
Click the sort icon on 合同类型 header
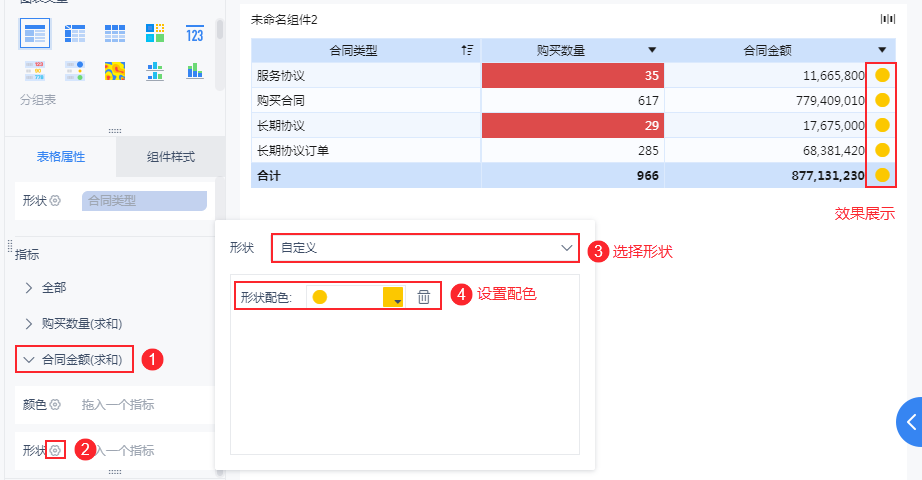coord(467,51)
